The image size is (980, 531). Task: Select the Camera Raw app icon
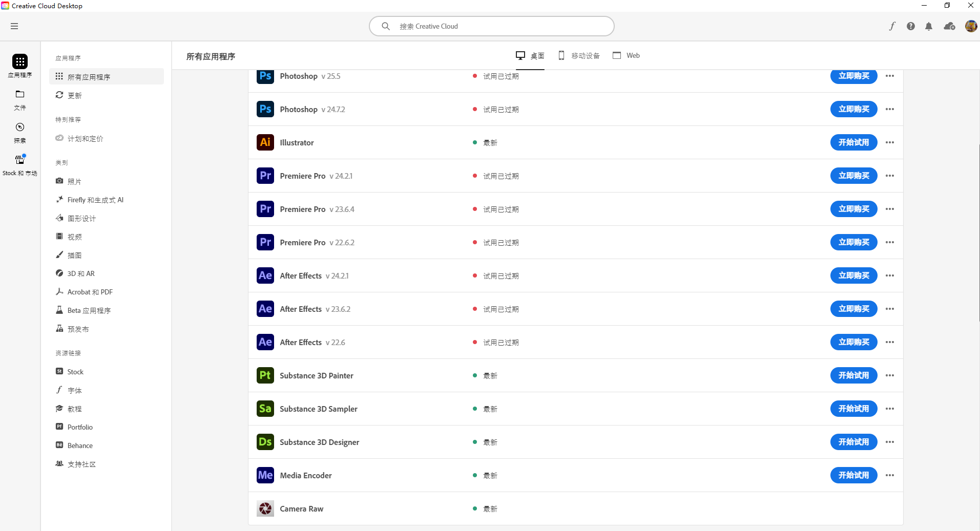click(265, 508)
